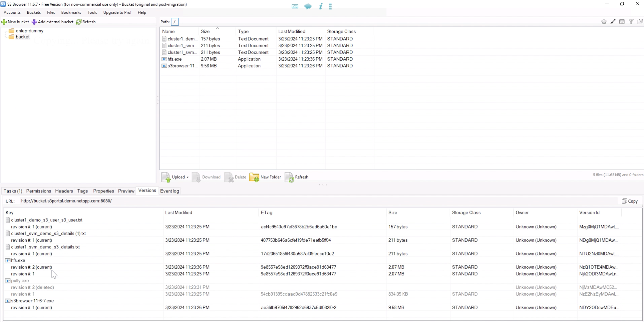Viewport: 644px width, 322px height.
Task: Switch to the Permissions tab
Action: tap(38, 191)
